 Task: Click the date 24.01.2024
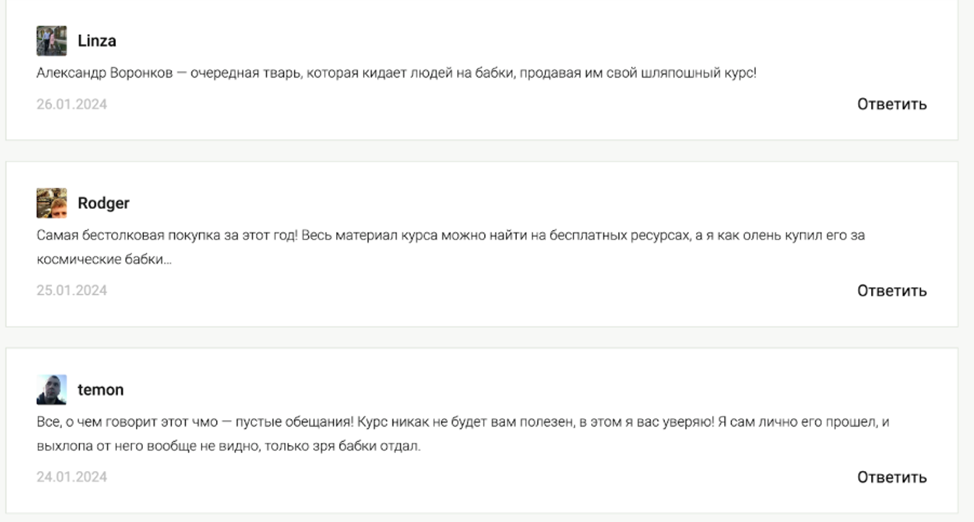pyautogui.click(x=71, y=477)
